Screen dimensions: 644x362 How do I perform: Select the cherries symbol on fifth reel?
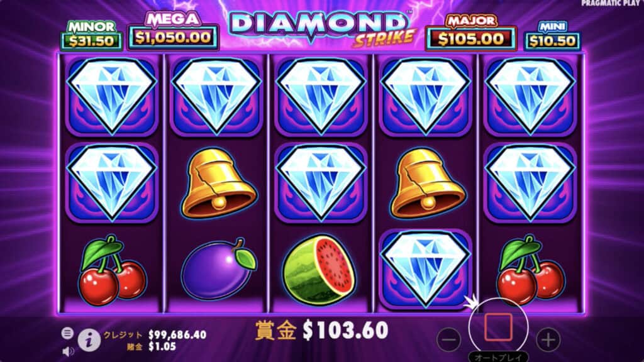530,270
